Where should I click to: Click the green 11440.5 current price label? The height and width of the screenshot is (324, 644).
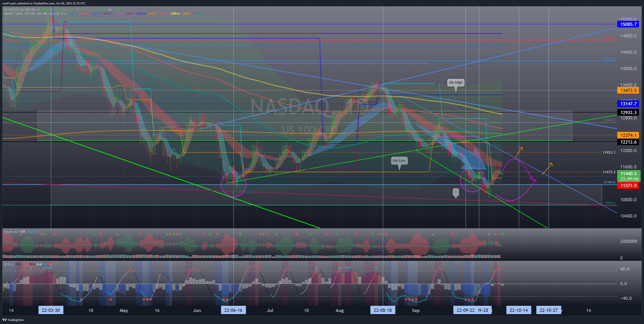click(x=629, y=174)
